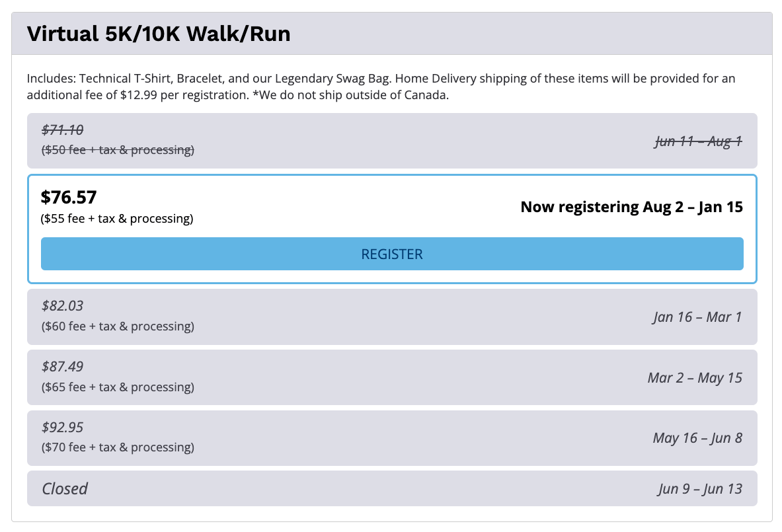Select the $92.95 pricing tier
This screenshot has width=782, height=532.
[62, 428]
